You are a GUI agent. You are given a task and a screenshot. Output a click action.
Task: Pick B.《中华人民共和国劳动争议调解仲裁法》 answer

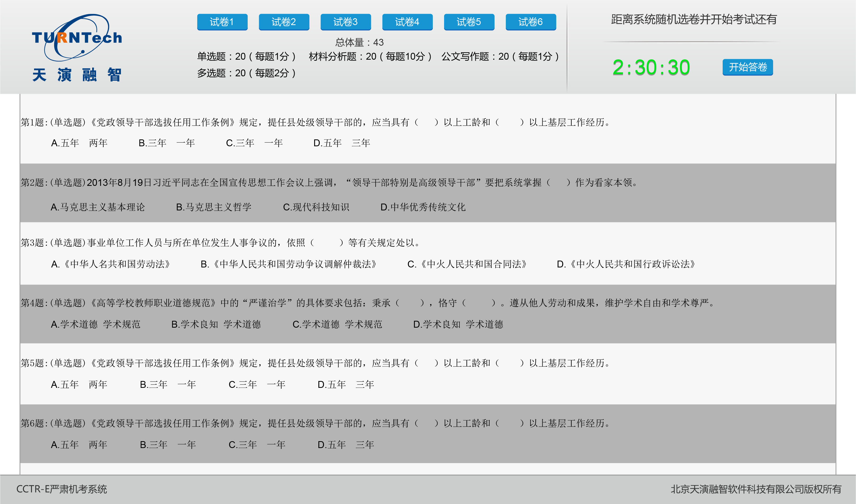pos(289,264)
